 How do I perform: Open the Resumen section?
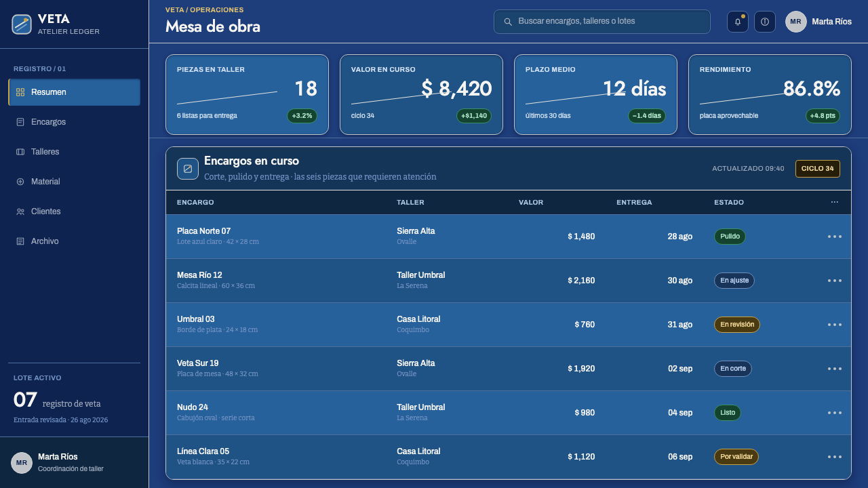[75, 92]
